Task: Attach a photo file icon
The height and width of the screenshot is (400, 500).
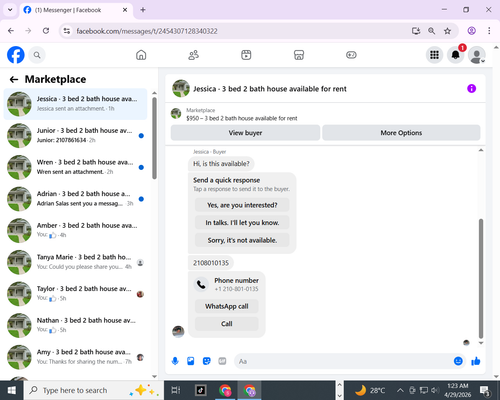Action: pyautogui.click(x=191, y=361)
